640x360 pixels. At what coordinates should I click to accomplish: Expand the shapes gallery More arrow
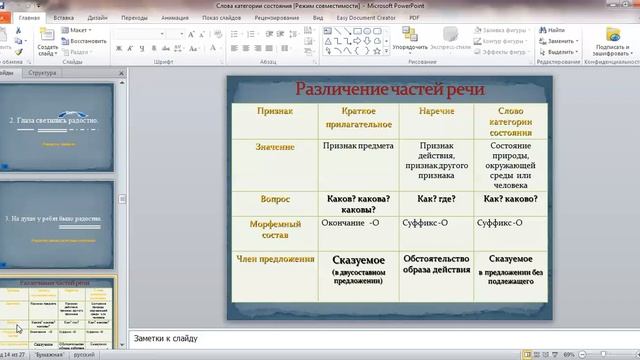point(387,51)
